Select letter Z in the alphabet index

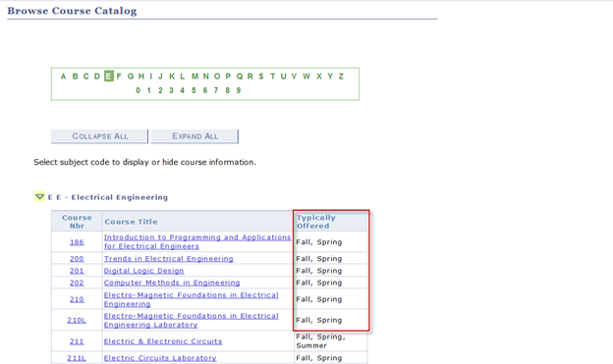coord(341,77)
